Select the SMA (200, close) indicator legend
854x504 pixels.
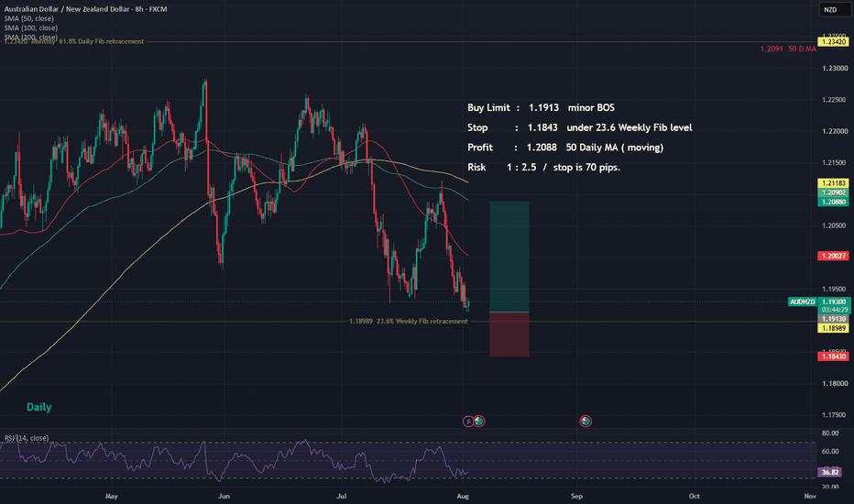(x=31, y=37)
